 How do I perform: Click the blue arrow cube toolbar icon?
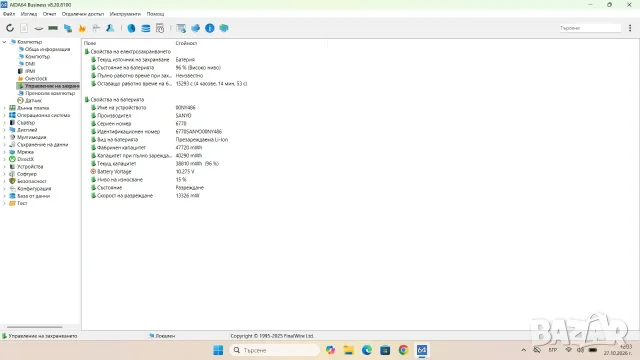click(x=196, y=28)
